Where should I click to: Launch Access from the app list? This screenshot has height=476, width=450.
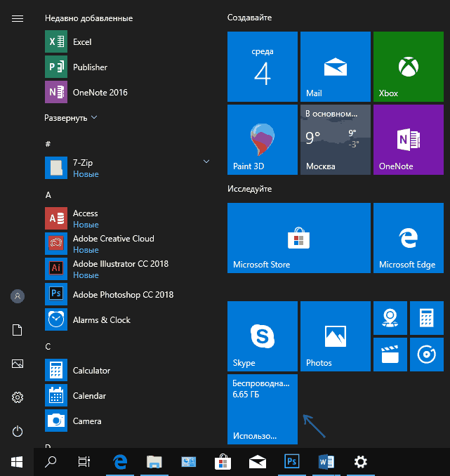(128, 218)
